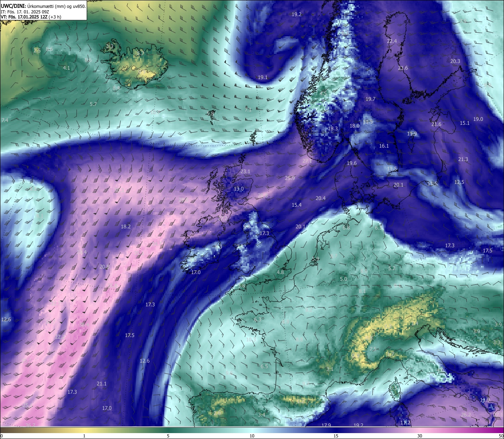Click the valid time line 'VT: Fös. 17.01.2025 12Z'

pyautogui.click(x=24, y=17)
